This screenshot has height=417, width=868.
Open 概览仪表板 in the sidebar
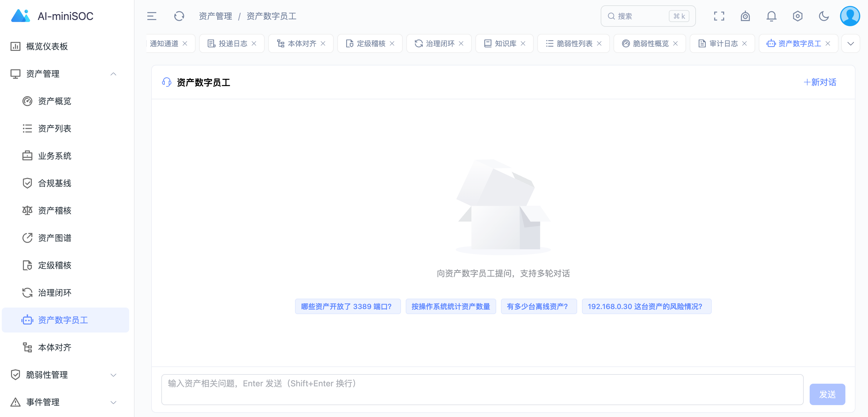coord(66,46)
